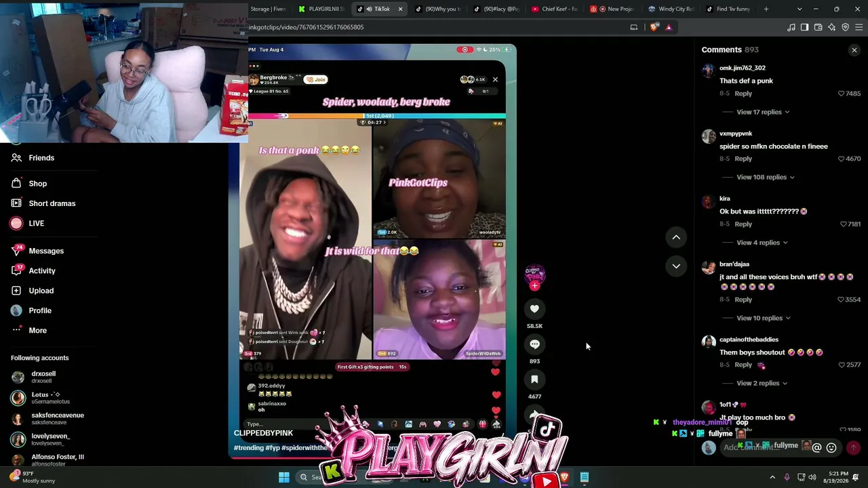Viewport: 868px width, 488px height.
Task: Open Brave VPN shield icon
Action: point(846,27)
